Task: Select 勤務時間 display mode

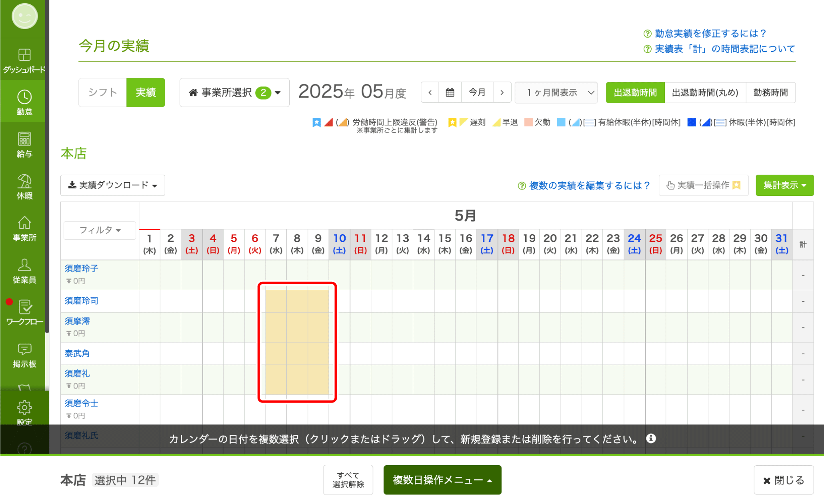Action: [770, 93]
